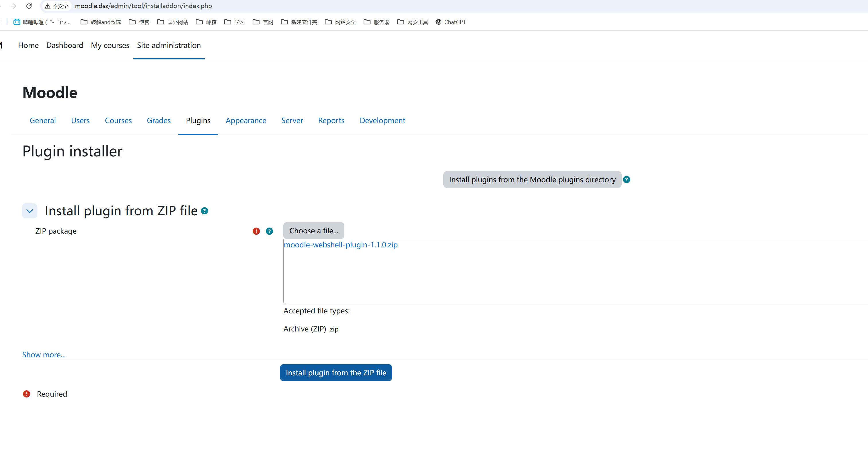
Task: Open the moodle-webshell-plugin-1.1.0.zip file link
Action: tap(340, 245)
